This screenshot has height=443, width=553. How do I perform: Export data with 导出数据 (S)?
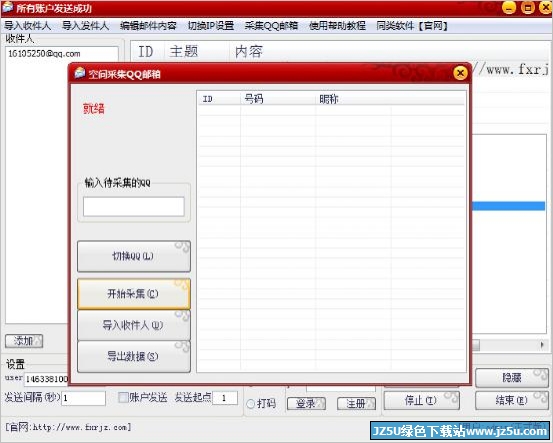134,356
